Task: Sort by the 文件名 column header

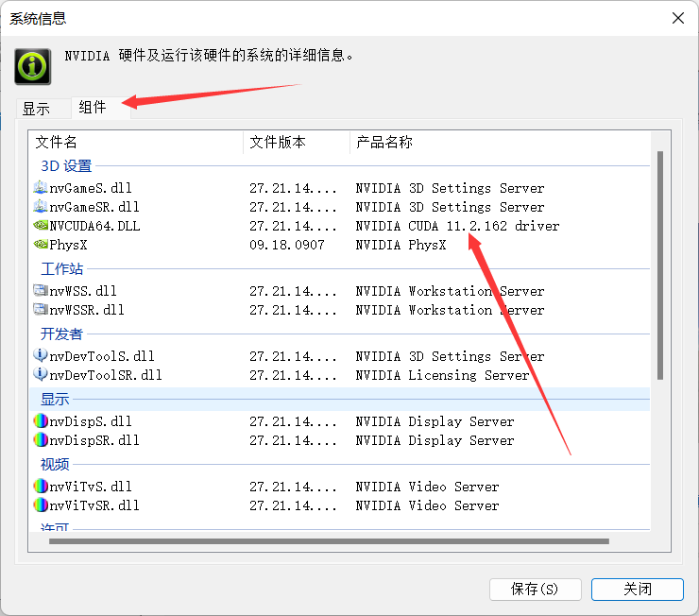Action: click(x=136, y=142)
